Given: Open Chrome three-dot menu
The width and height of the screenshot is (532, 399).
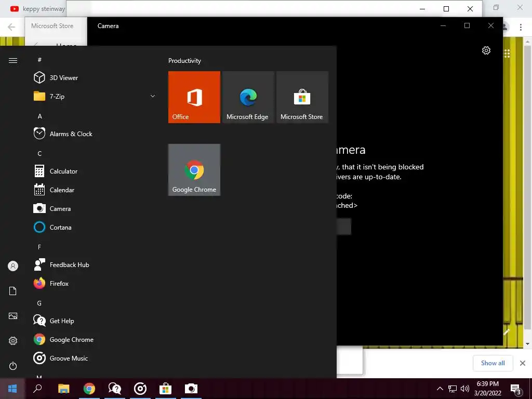Looking at the screenshot, I should [x=521, y=27].
